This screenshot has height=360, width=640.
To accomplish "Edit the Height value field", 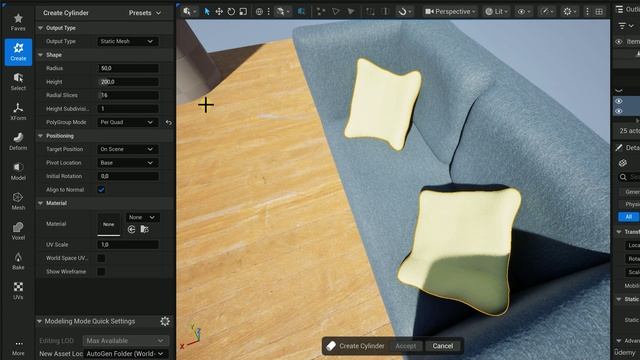I will (128, 82).
